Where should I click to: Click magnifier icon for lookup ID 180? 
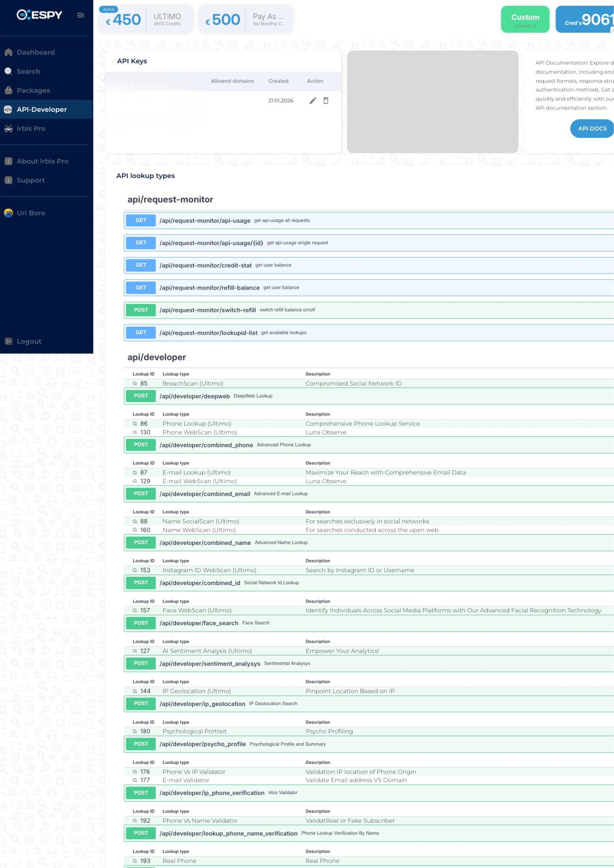point(135,732)
